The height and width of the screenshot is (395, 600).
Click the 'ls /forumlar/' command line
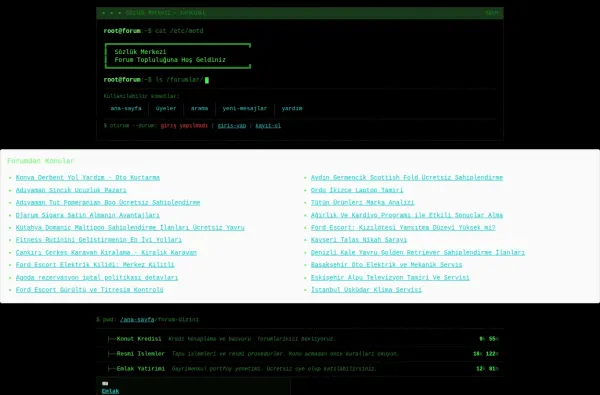point(179,80)
